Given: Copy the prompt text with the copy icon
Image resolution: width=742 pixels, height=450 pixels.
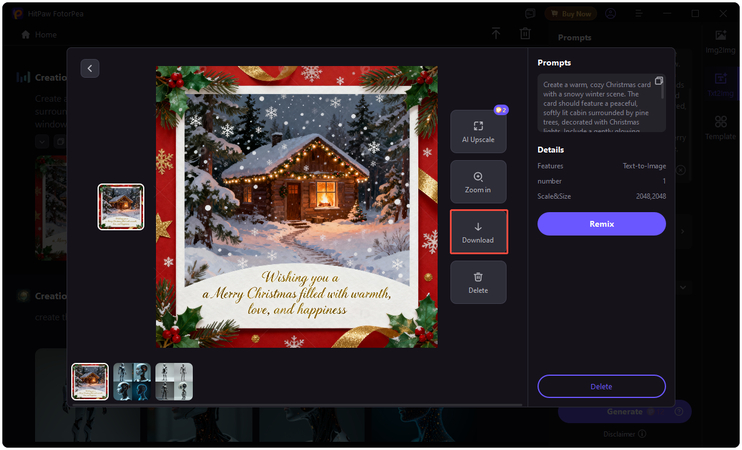Looking at the screenshot, I should pyautogui.click(x=659, y=81).
